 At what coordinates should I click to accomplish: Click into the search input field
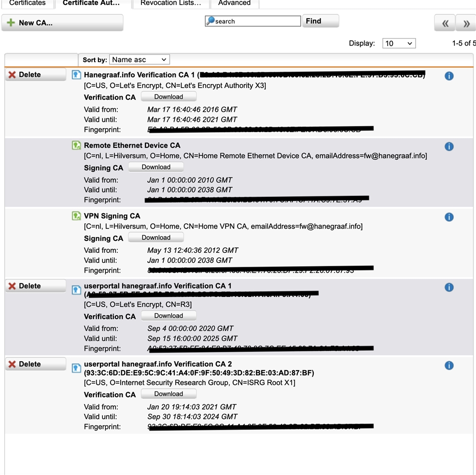(x=256, y=21)
